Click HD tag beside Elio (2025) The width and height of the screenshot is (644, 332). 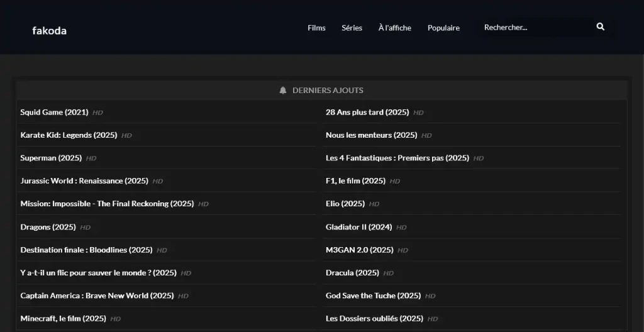[374, 204]
